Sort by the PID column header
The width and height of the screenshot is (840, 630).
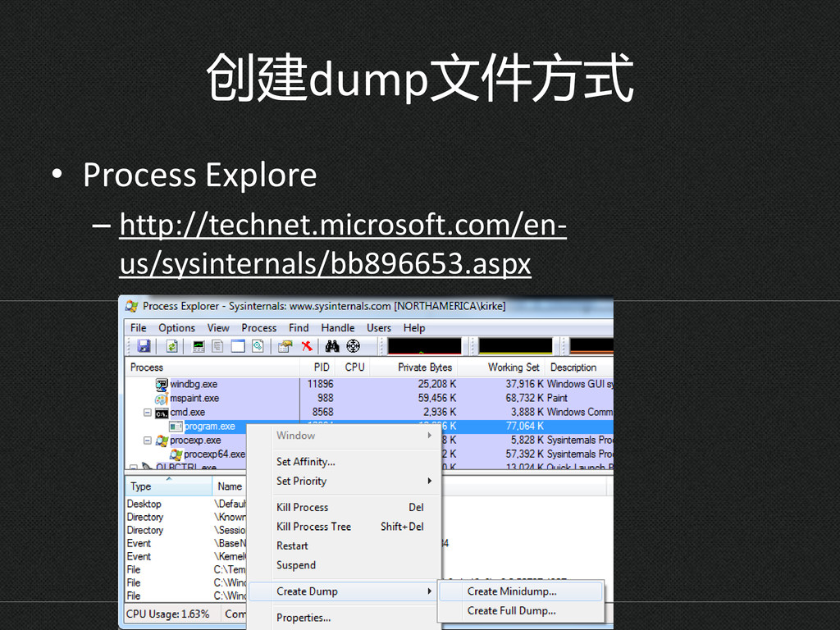point(317,367)
